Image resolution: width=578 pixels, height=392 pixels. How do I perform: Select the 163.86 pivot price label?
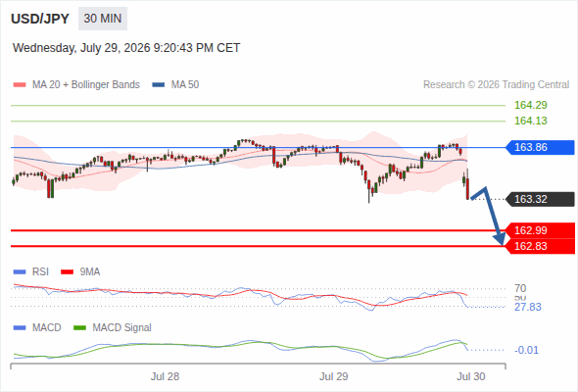[540, 148]
